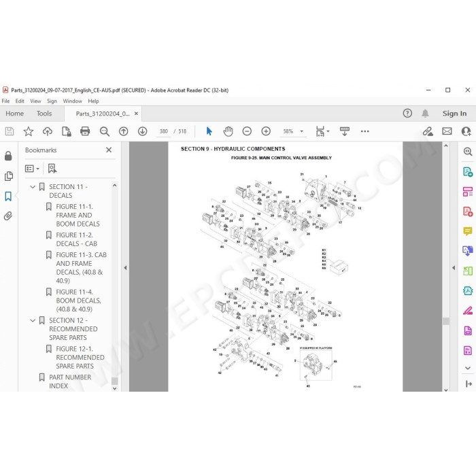The image size is (476, 476).
Task: Open bookmarks options dropdown
Action: (32, 169)
